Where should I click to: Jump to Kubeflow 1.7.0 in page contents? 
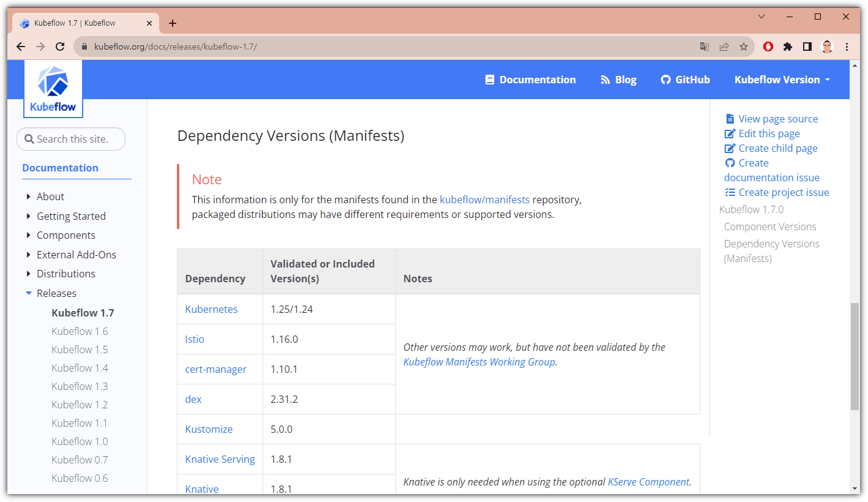tap(751, 209)
